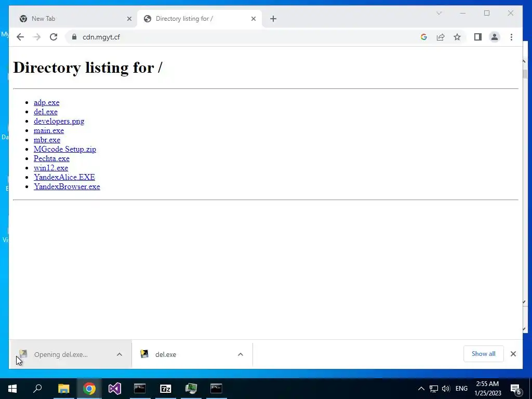Open the Chrome three-dot menu

(x=511, y=37)
